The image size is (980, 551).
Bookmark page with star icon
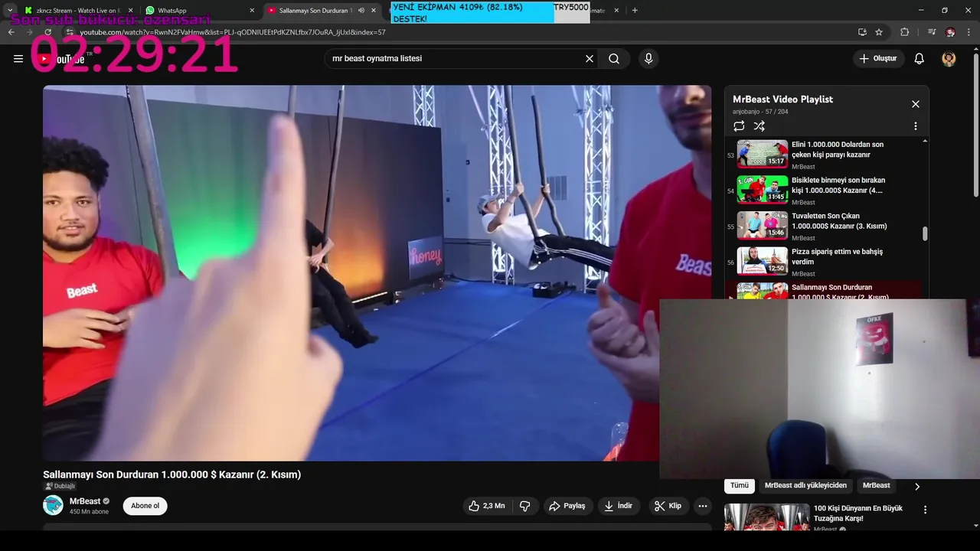[x=879, y=32]
